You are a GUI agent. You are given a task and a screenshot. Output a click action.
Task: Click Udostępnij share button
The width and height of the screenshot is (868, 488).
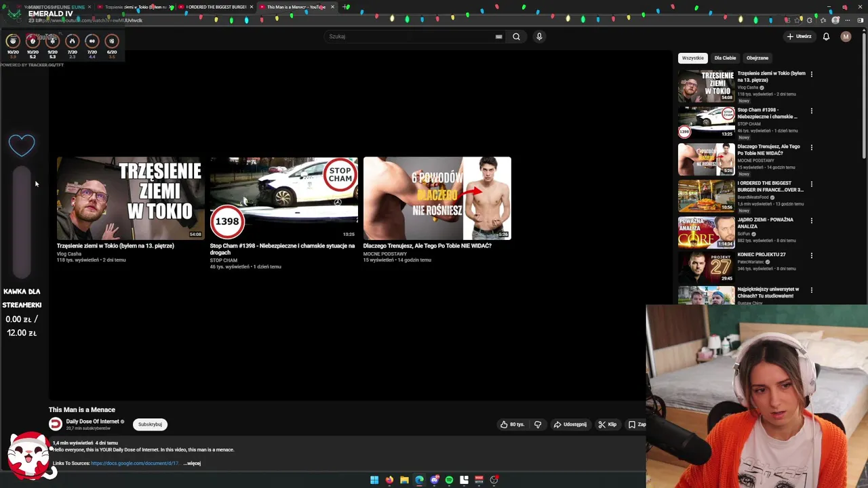pyautogui.click(x=570, y=424)
